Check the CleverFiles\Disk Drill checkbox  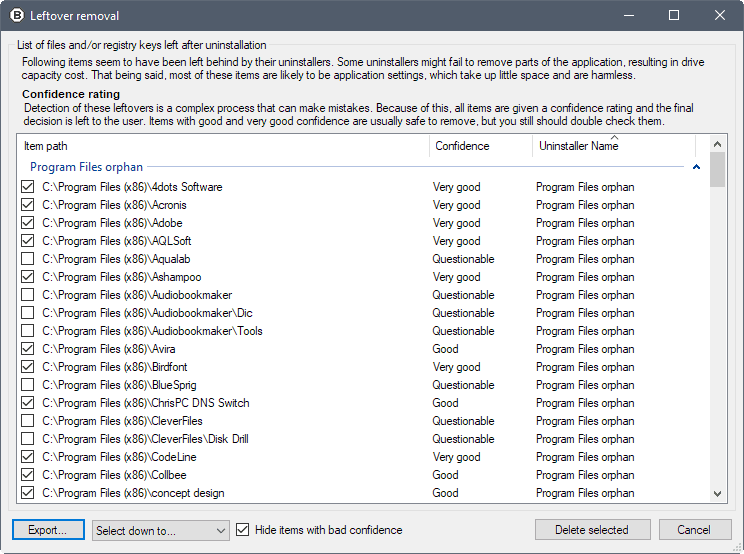28,439
